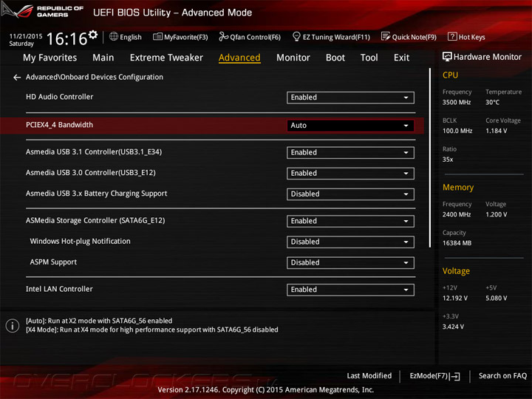
Task: Click the 11/21/2015 Saturday date
Action: click(x=25, y=40)
